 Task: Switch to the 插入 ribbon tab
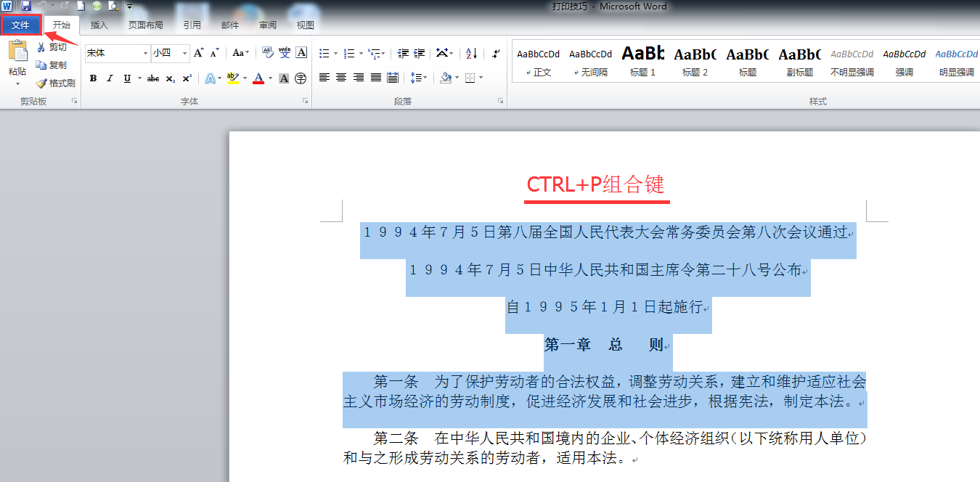(x=99, y=24)
